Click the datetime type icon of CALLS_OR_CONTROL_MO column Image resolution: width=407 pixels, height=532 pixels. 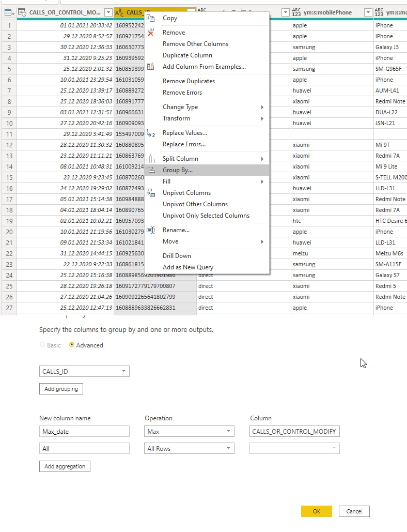tap(22, 12)
